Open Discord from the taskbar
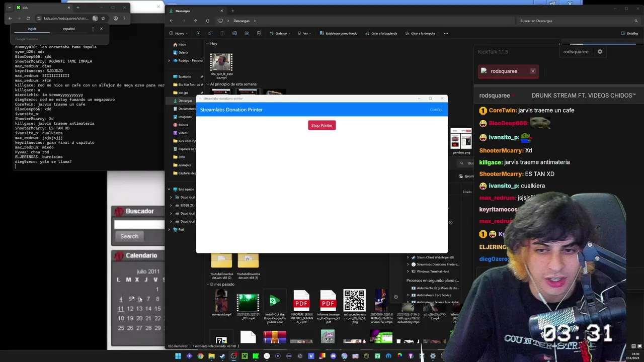The image size is (644, 362). pyautogui.click(x=333, y=356)
